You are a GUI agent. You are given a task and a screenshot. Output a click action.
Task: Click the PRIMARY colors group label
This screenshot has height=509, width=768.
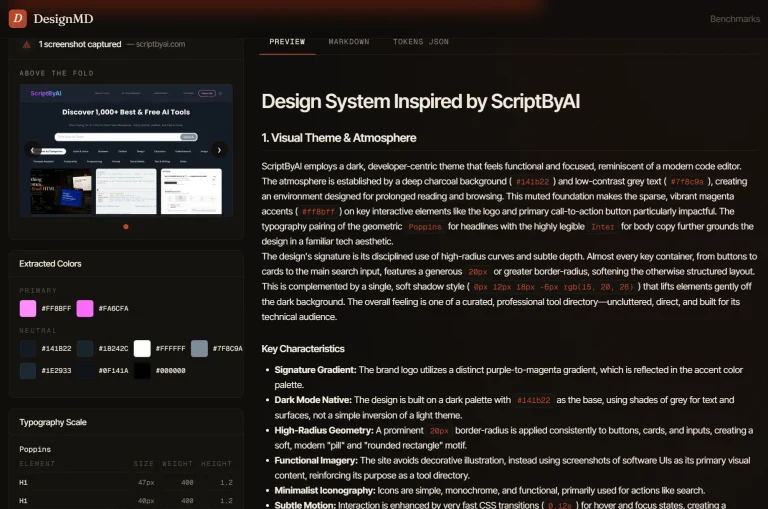tap(38, 291)
